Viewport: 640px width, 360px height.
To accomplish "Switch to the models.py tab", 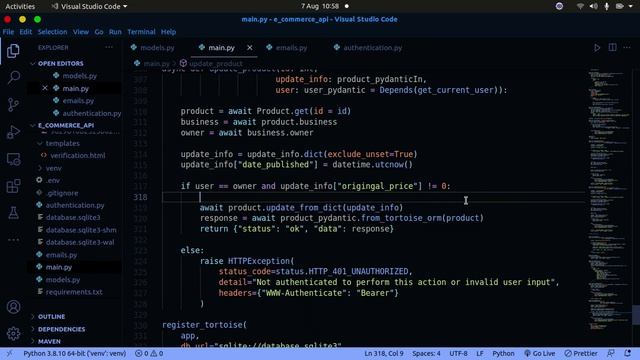I will (x=157, y=48).
